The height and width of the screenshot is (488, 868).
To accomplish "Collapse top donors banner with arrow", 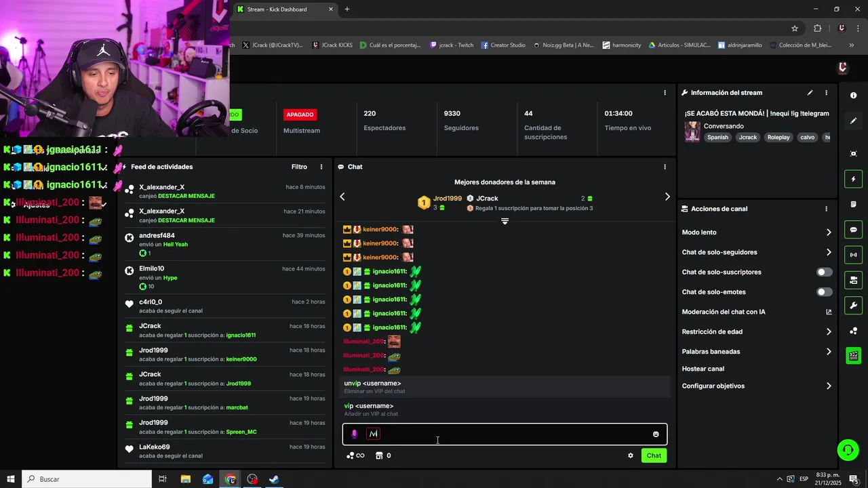I will coord(505,221).
